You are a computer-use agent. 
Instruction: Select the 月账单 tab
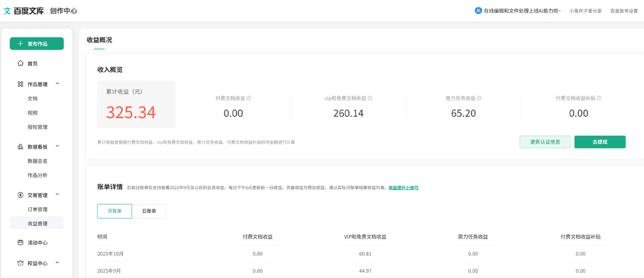[x=114, y=211]
